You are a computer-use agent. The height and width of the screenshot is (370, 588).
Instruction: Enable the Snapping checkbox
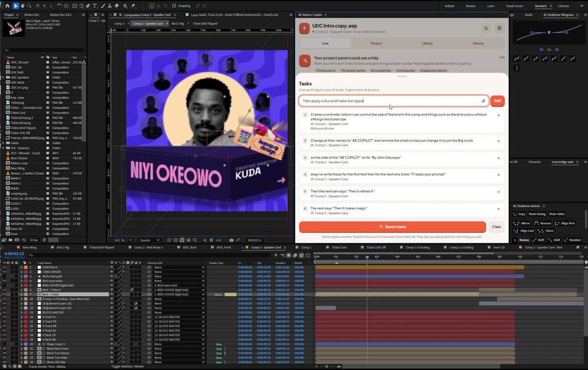point(174,6)
